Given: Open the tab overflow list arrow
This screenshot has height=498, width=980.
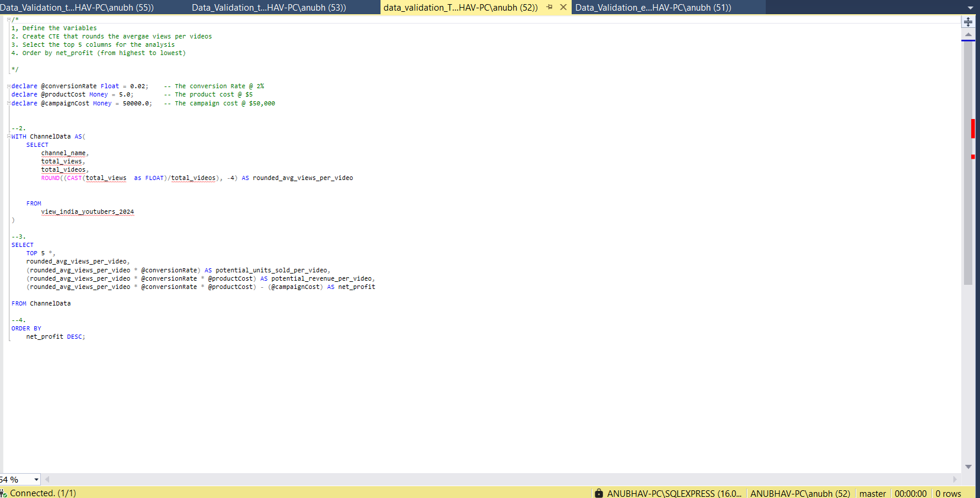Looking at the screenshot, I should pyautogui.click(x=970, y=8).
